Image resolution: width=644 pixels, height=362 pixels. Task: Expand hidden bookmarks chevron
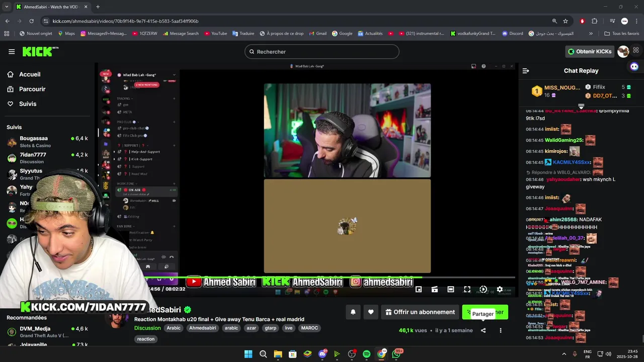591,34
